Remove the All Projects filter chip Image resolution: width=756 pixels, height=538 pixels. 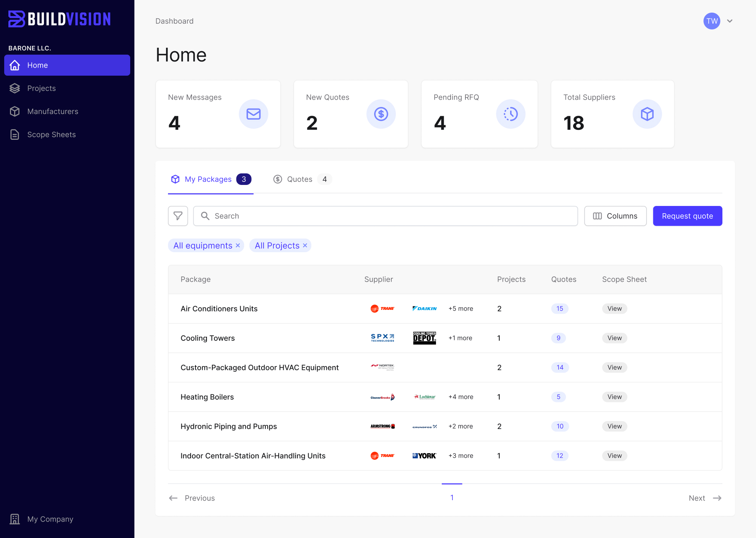coord(305,245)
